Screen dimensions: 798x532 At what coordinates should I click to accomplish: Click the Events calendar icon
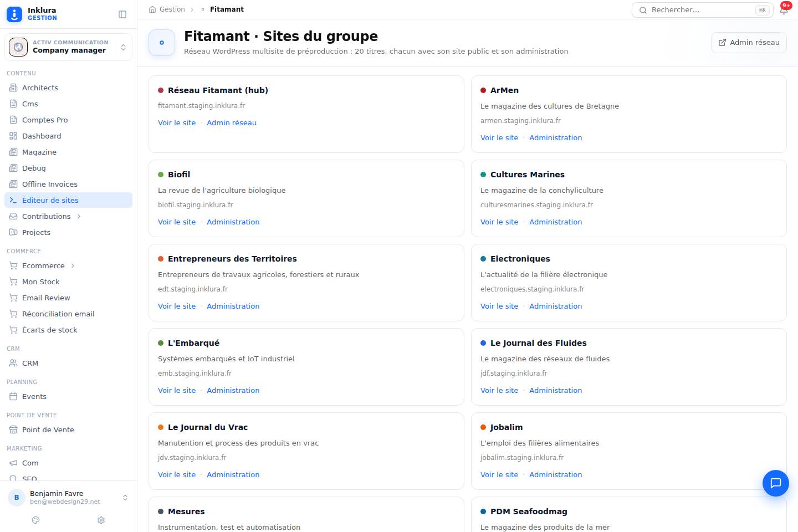(x=13, y=396)
